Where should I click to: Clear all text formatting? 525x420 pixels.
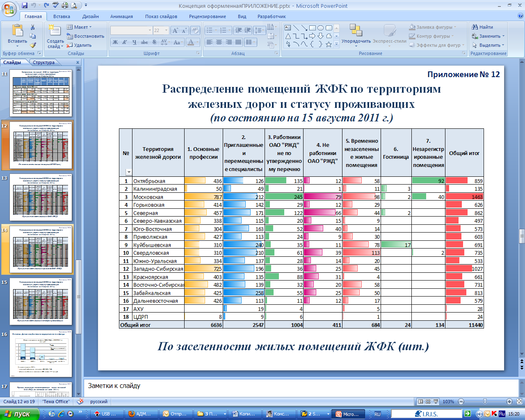point(195,30)
